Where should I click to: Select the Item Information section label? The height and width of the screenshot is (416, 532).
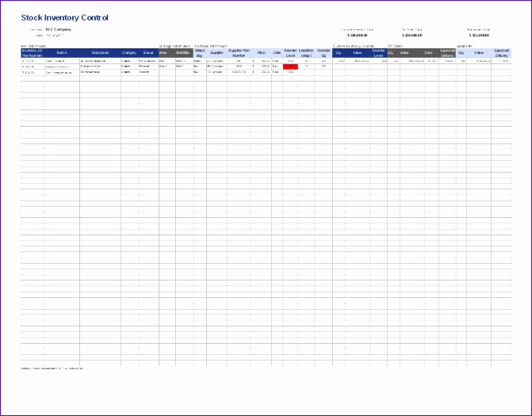tap(33, 46)
